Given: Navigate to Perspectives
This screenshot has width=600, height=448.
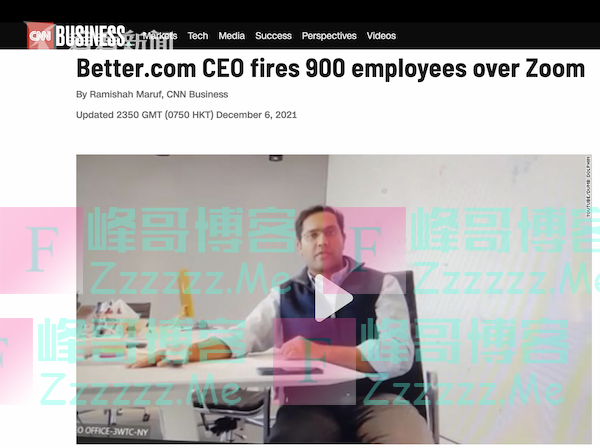Looking at the screenshot, I should (329, 36).
